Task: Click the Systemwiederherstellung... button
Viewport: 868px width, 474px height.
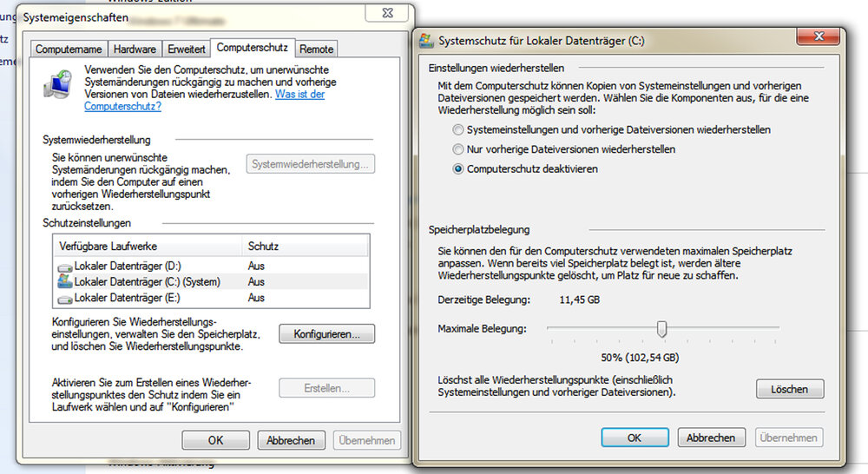Action: point(310,164)
